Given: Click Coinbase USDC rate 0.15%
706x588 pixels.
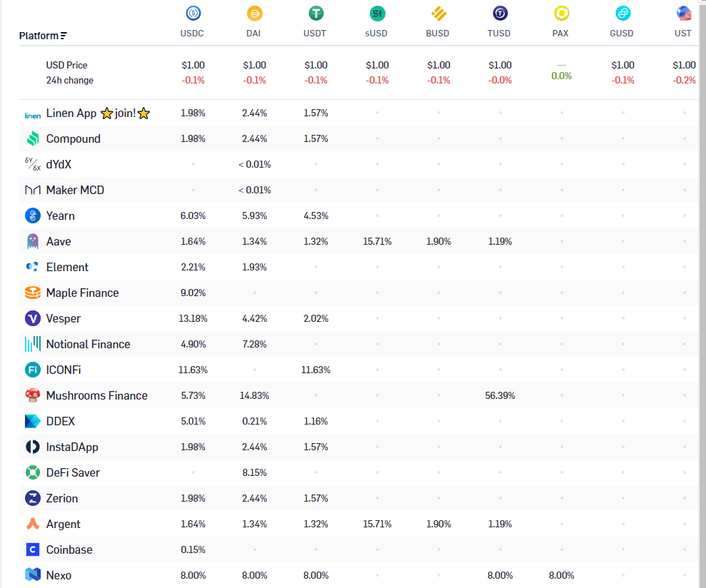Looking at the screenshot, I should pos(193,549).
